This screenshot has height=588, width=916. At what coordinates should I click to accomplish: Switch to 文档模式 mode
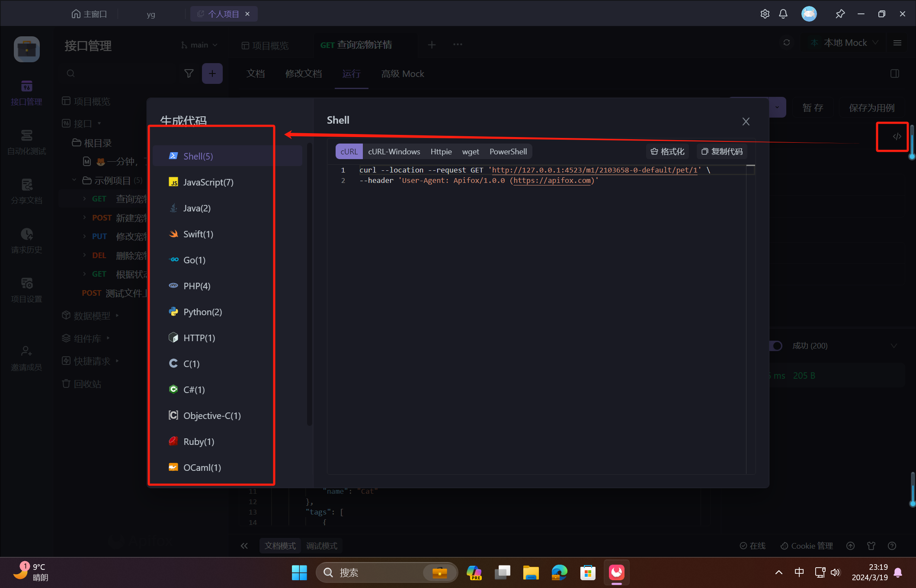280,546
